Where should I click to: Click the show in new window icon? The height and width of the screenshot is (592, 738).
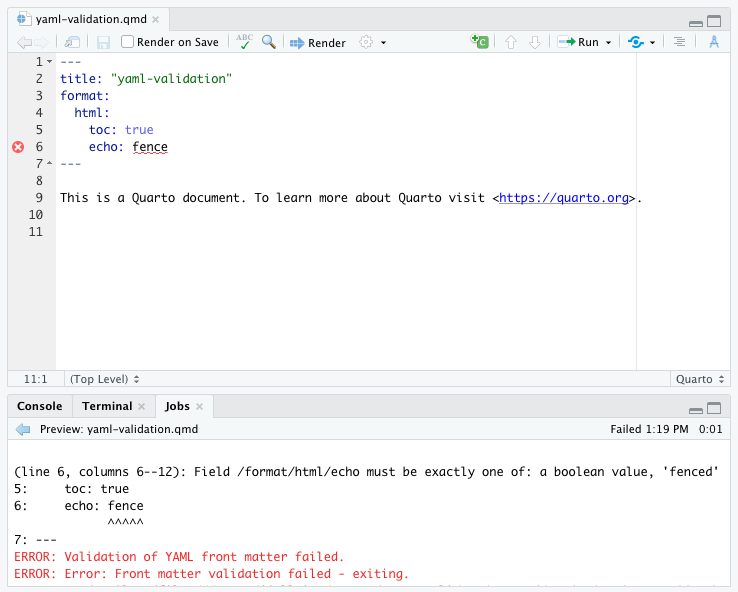tap(73, 42)
